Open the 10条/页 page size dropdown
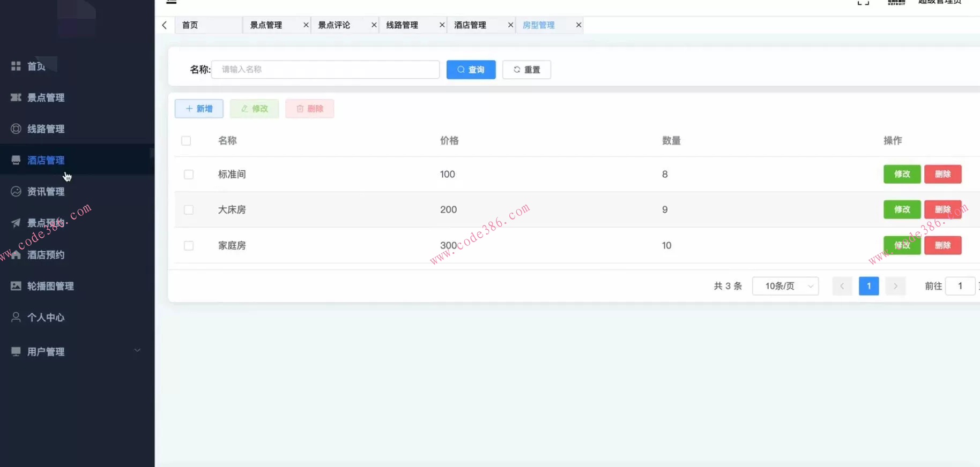Screen dimensions: 980x467 (785, 286)
